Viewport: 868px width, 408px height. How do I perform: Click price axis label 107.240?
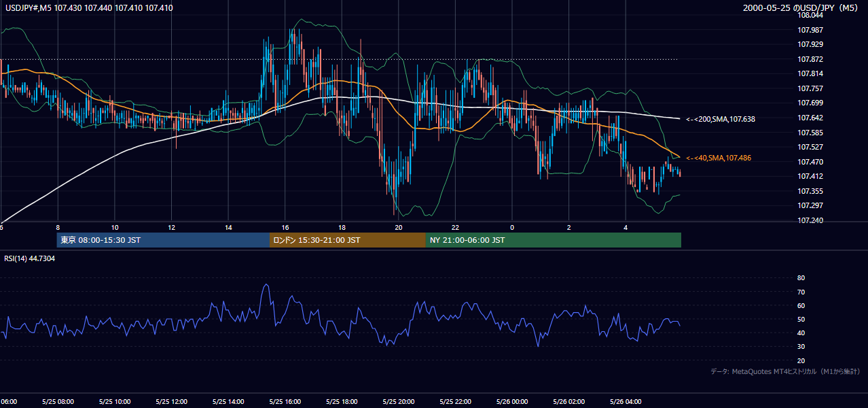click(810, 220)
